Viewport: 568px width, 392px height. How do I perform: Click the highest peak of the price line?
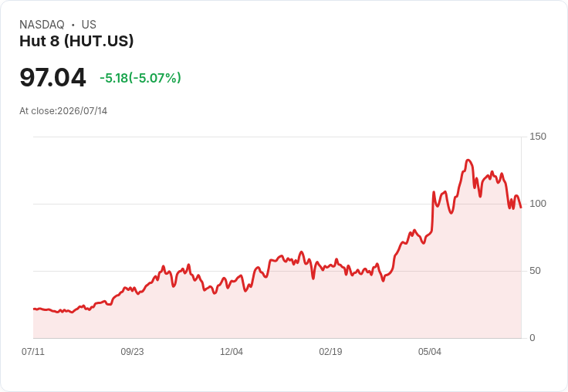[468, 160]
